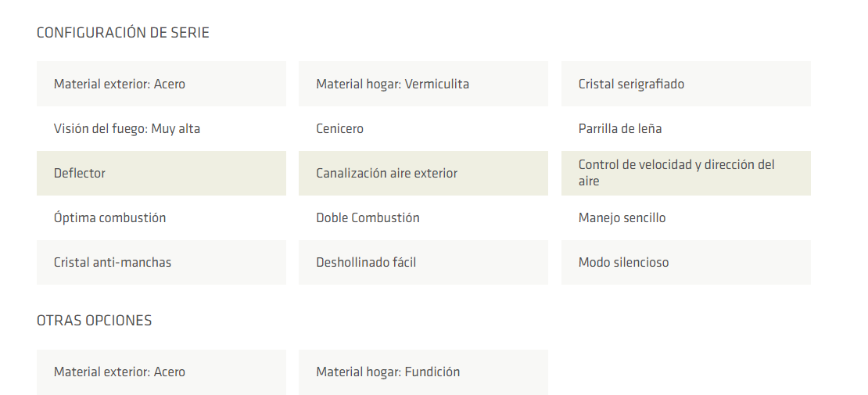Choose Parrilla de leña entry
This screenshot has height=395, width=868.
click(x=686, y=128)
